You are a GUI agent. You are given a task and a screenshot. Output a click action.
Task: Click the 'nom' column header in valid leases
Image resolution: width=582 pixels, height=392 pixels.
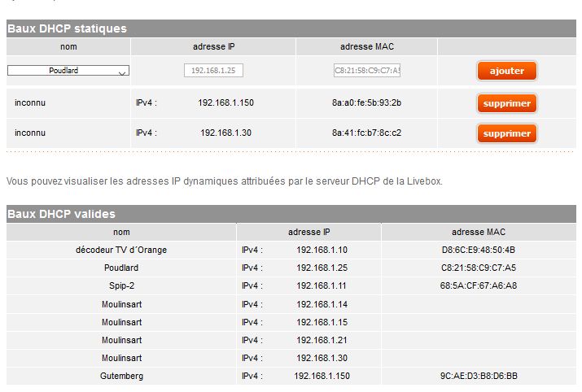pos(121,232)
